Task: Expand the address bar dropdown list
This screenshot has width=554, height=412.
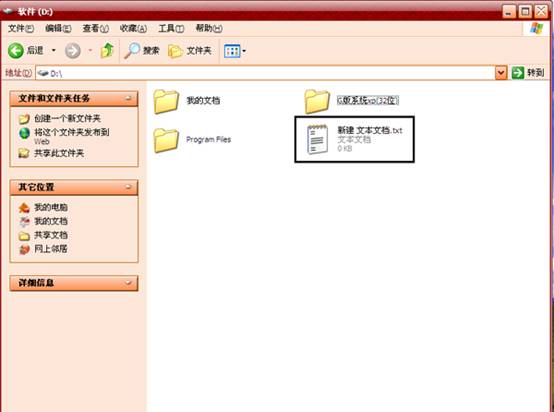Action: 501,73
